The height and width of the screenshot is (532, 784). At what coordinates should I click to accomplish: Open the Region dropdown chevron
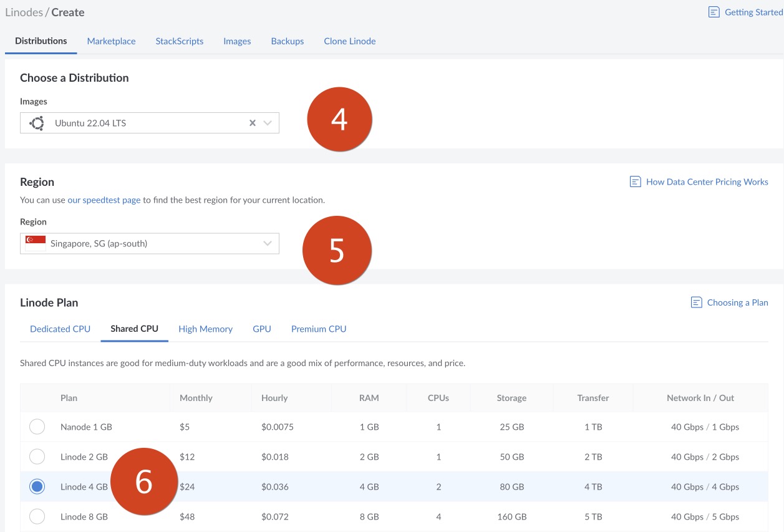[x=268, y=243]
